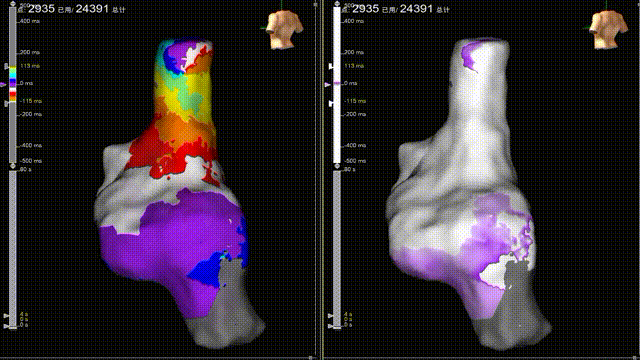Select the 113 ms marker on right scale
This screenshot has width=640, height=360.
pos(331,66)
